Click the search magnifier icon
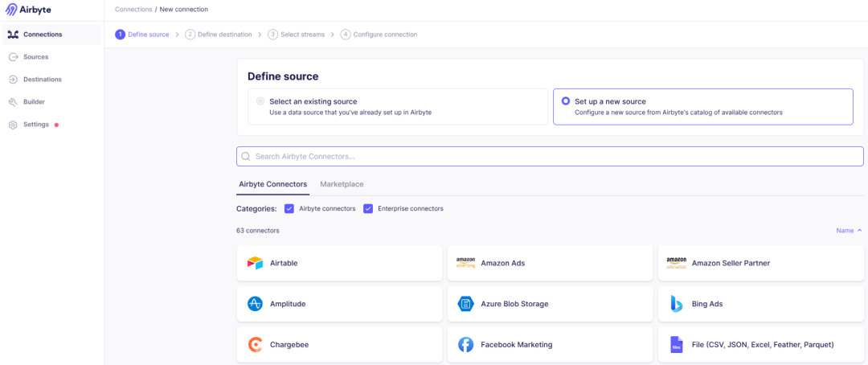868x365 pixels. (x=247, y=156)
